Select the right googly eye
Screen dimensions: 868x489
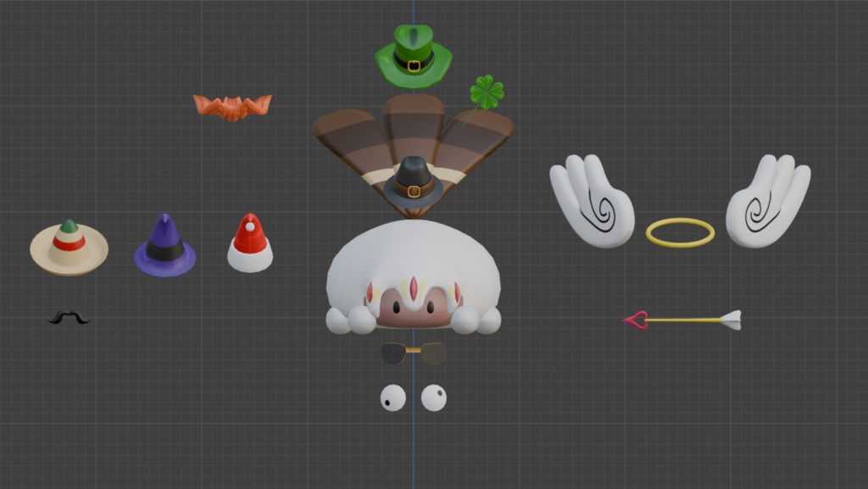point(434,397)
